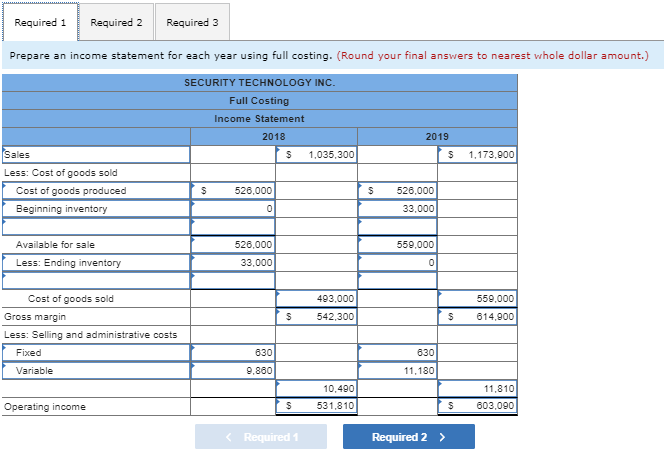Open the Required 2 tab
Viewport: 664px width, 474px height.
116,22
